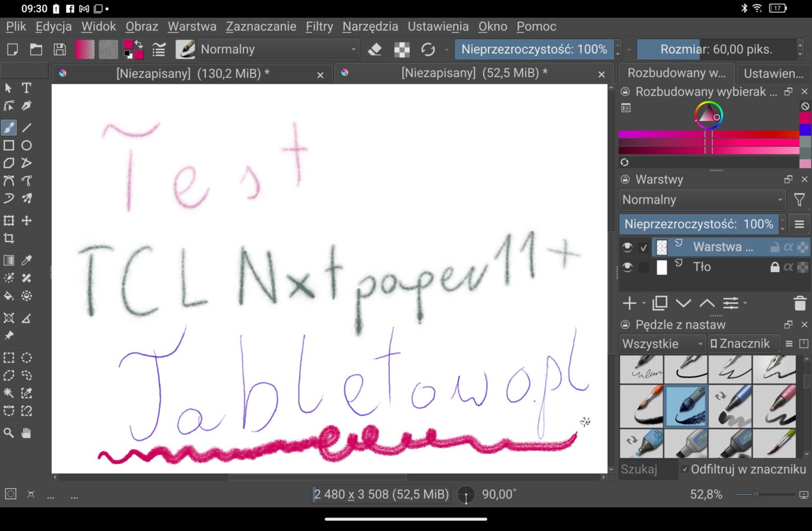Screen dimensions: 812x531
Task: Select the Color Sampler eyedropper tool
Action: point(27,260)
